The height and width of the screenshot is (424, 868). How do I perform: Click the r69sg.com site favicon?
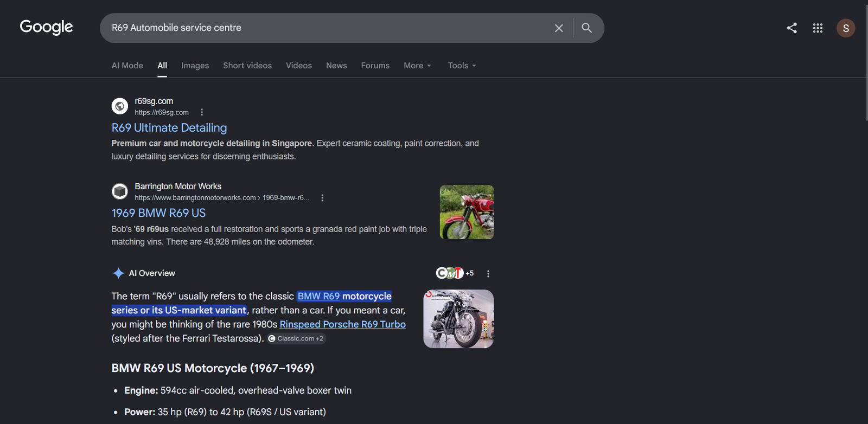(x=120, y=106)
